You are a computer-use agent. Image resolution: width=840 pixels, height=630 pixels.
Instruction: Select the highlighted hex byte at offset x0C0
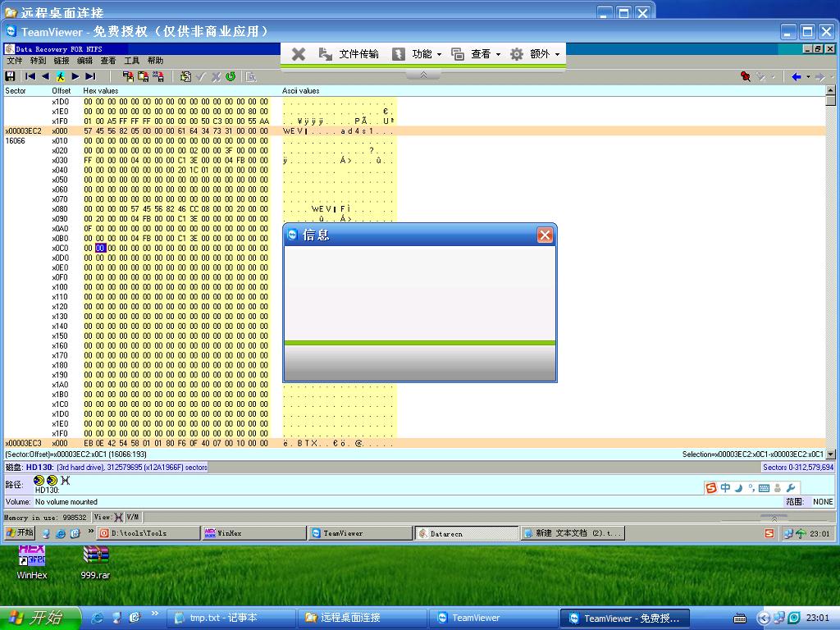coord(100,248)
